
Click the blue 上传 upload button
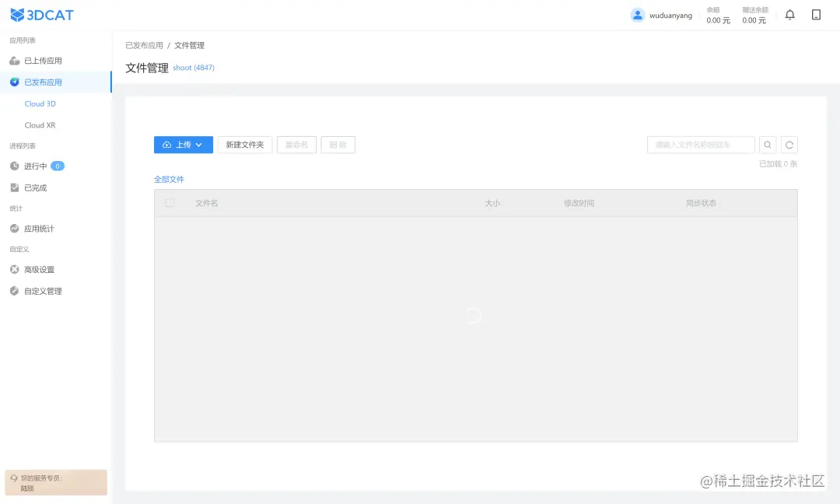(x=184, y=145)
